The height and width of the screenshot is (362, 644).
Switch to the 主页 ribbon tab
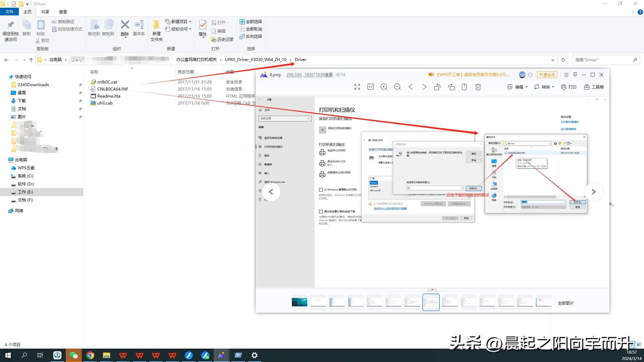point(28,12)
